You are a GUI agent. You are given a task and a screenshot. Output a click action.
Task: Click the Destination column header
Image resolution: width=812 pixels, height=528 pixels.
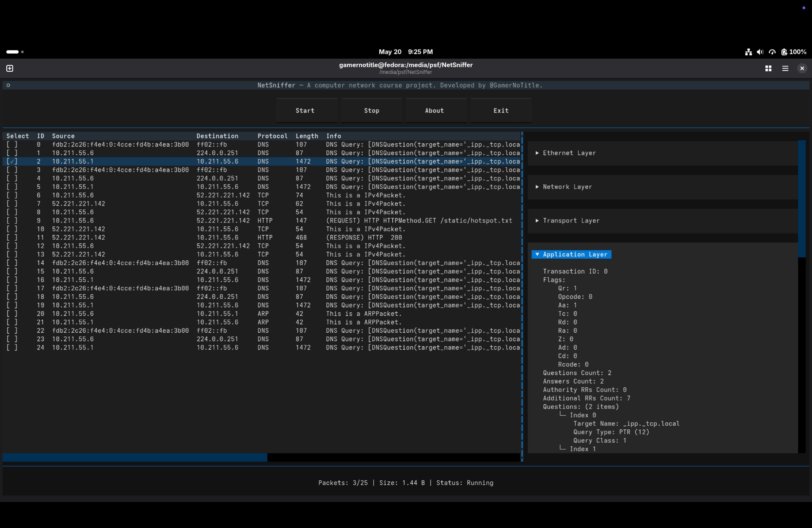coord(217,136)
